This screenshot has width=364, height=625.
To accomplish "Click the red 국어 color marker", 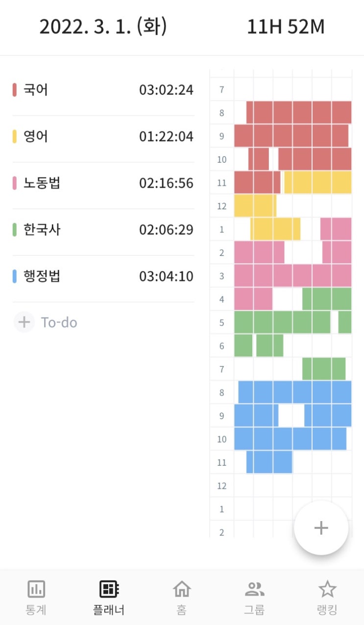I will (15, 90).
